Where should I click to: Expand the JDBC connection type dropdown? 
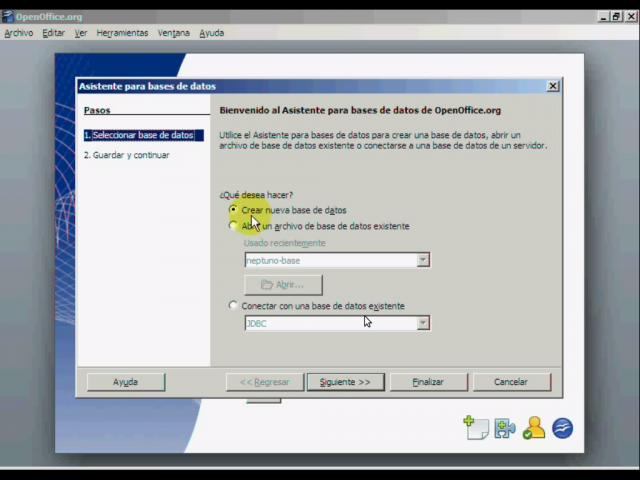(423, 323)
